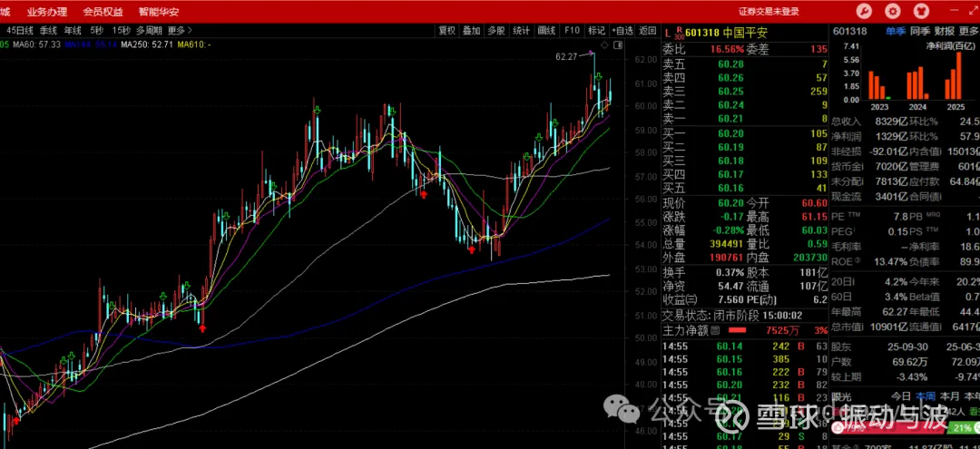Open the 业务办理 menu
The height and width of the screenshot is (449, 980).
pyautogui.click(x=47, y=11)
